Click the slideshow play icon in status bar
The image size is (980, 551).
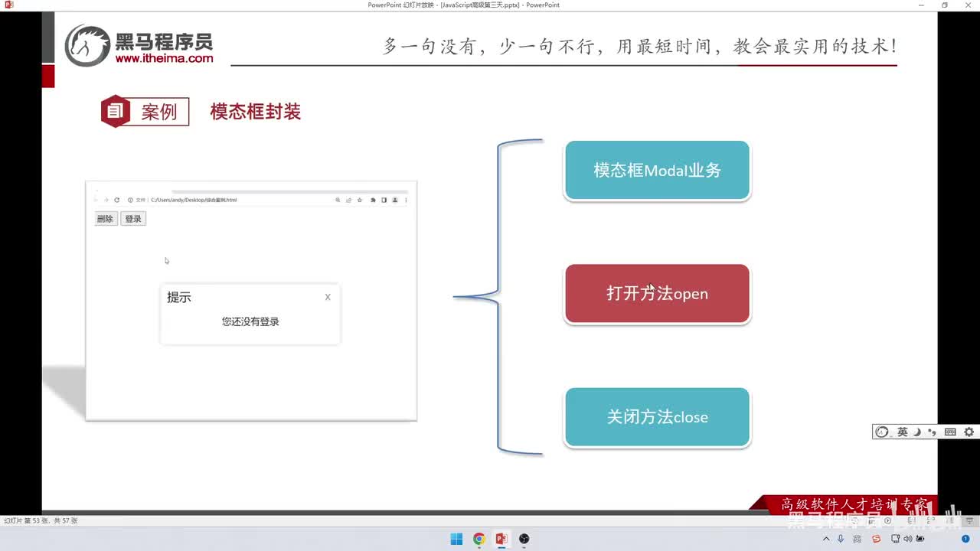[888, 520]
